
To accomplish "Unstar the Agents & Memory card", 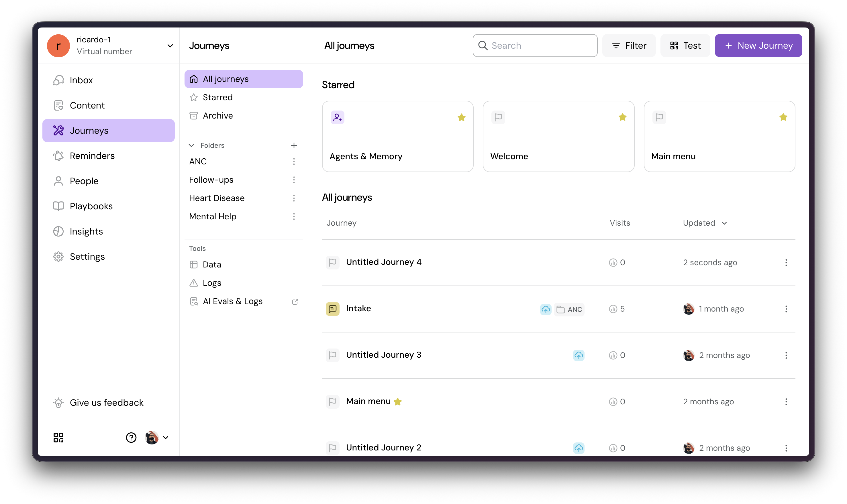I will point(461,117).
